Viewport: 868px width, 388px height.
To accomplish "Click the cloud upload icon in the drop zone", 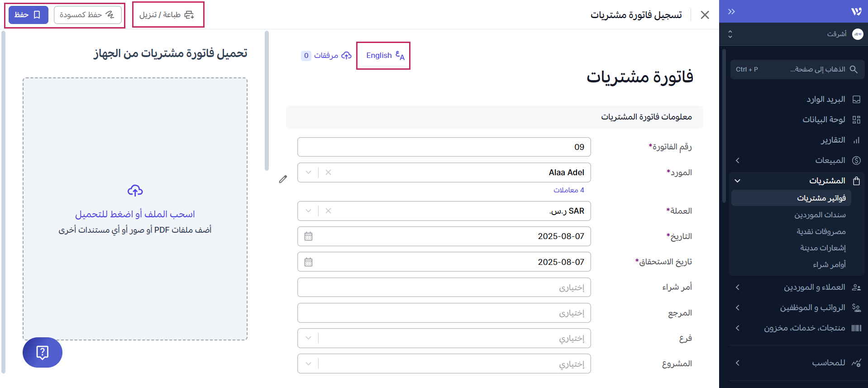I will (135, 191).
